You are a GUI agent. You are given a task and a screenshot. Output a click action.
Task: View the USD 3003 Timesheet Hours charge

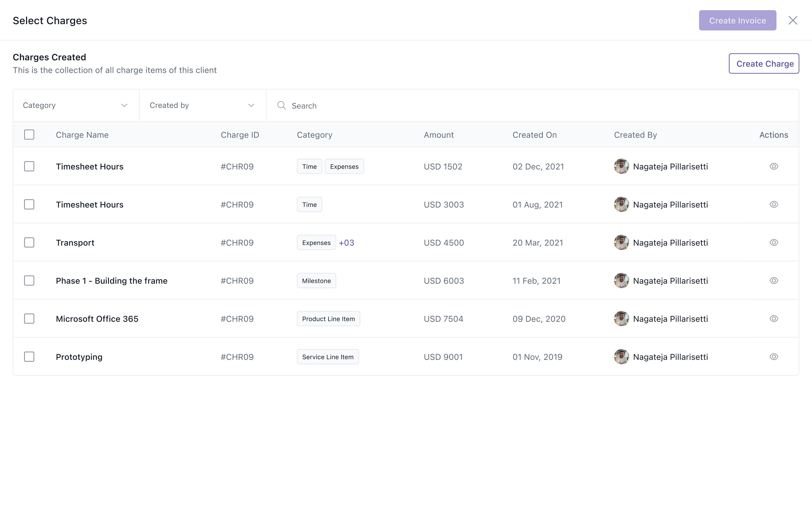click(x=774, y=204)
